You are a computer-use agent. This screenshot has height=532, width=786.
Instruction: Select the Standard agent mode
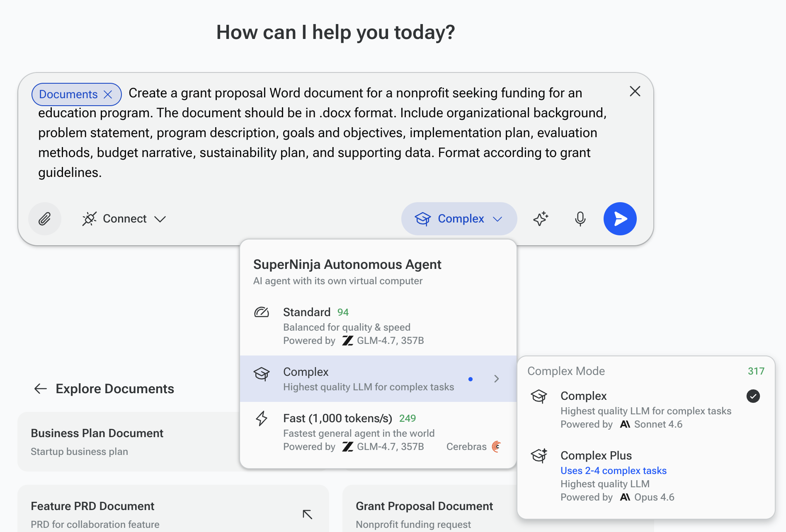378,326
